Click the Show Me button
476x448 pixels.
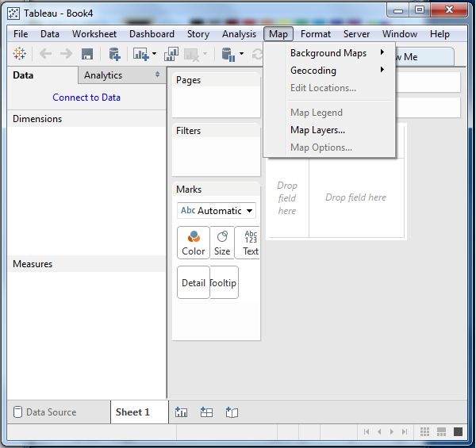point(424,56)
